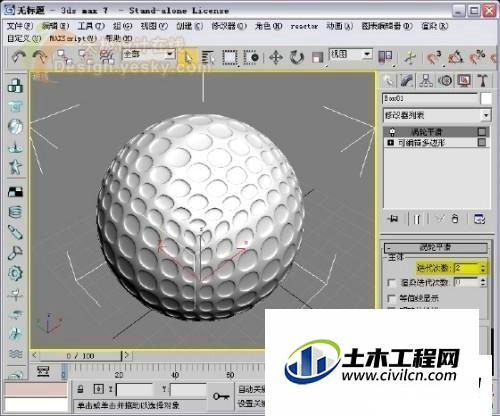Toggle the 涡轮平滑 modifier lightbulb on/off
The height and width of the screenshot is (416, 500).
[392, 132]
